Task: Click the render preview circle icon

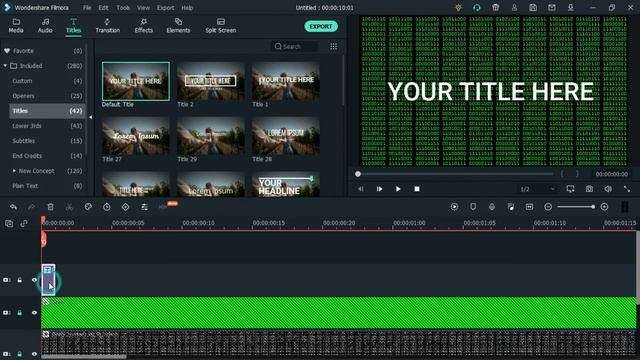Action: tap(454, 207)
